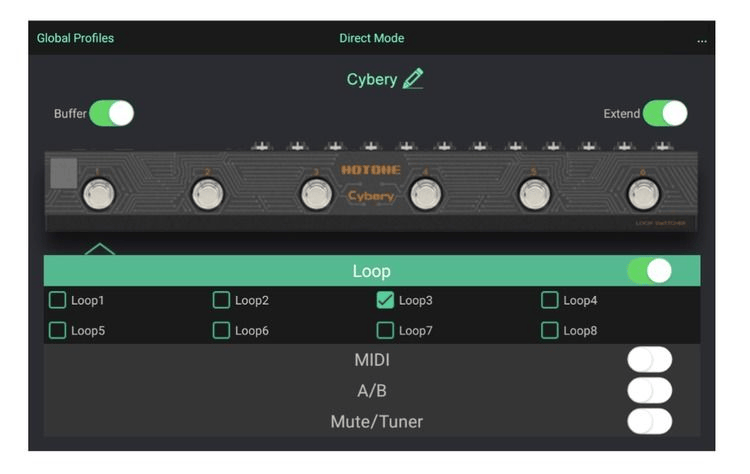Check the Loop2 checkbox
The image size is (750, 474).
tap(221, 300)
